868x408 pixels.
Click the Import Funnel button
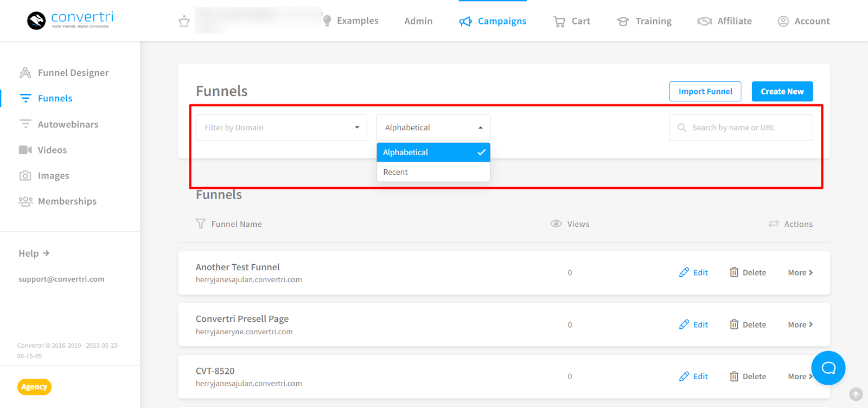coord(705,91)
